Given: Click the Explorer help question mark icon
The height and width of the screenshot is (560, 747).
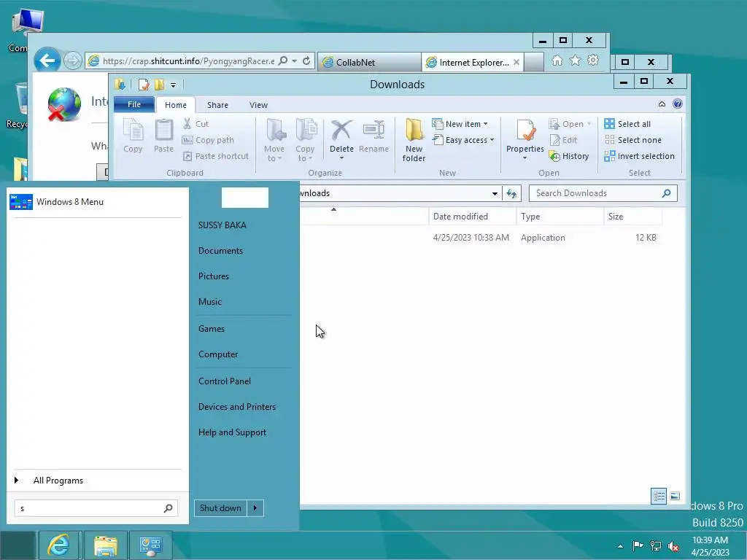Looking at the screenshot, I should [678, 104].
